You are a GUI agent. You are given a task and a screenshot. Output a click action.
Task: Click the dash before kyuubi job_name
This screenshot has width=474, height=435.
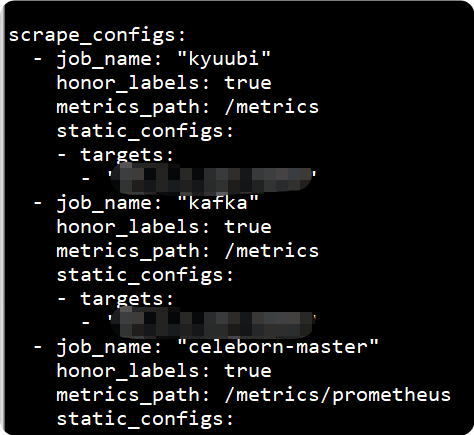pos(38,59)
